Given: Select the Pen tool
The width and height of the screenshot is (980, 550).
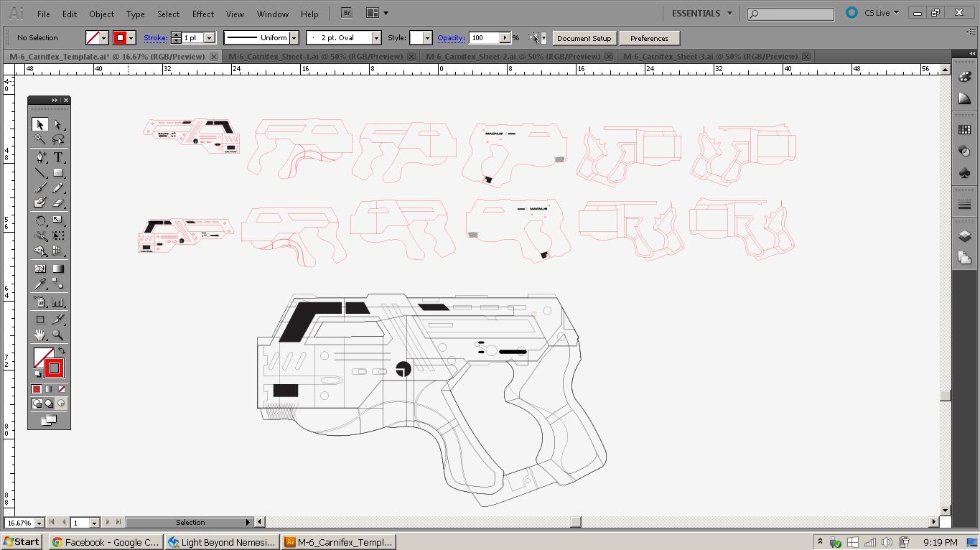Looking at the screenshot, I should (x=40, y=157).
